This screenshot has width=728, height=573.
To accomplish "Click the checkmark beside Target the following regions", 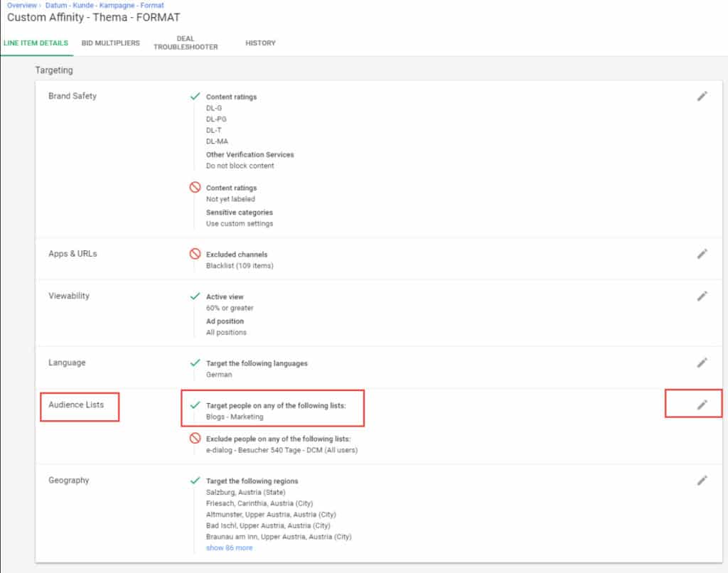I will [x=195, y=481].
